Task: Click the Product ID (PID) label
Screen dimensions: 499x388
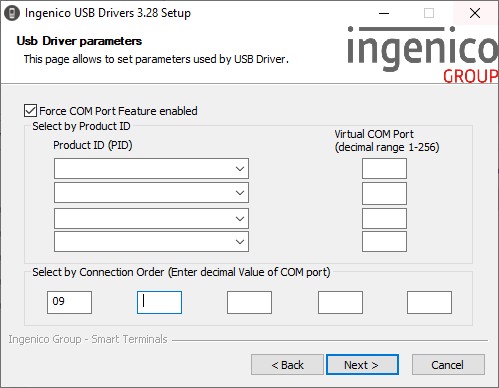Action: click(x=93, y=145)
